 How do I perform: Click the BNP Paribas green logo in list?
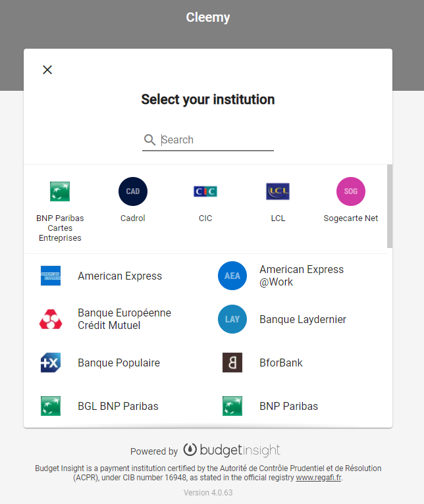[x=232, y=406]
